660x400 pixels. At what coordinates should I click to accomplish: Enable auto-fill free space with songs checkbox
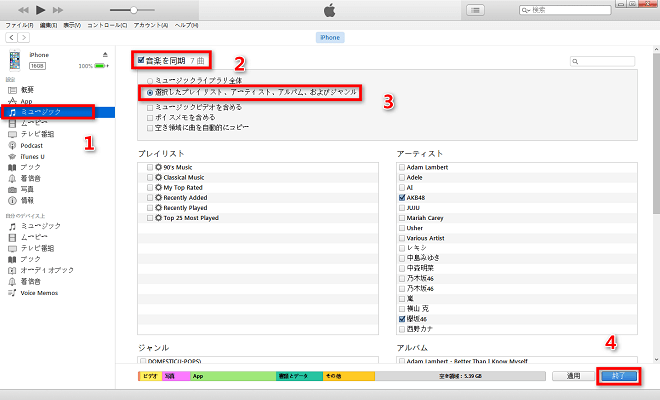(150, 128)
